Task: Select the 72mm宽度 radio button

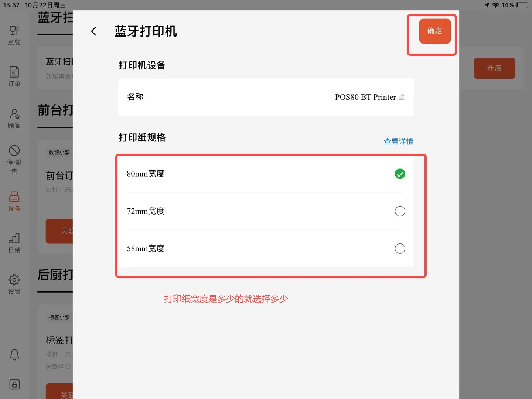Action: coord(400,211)
